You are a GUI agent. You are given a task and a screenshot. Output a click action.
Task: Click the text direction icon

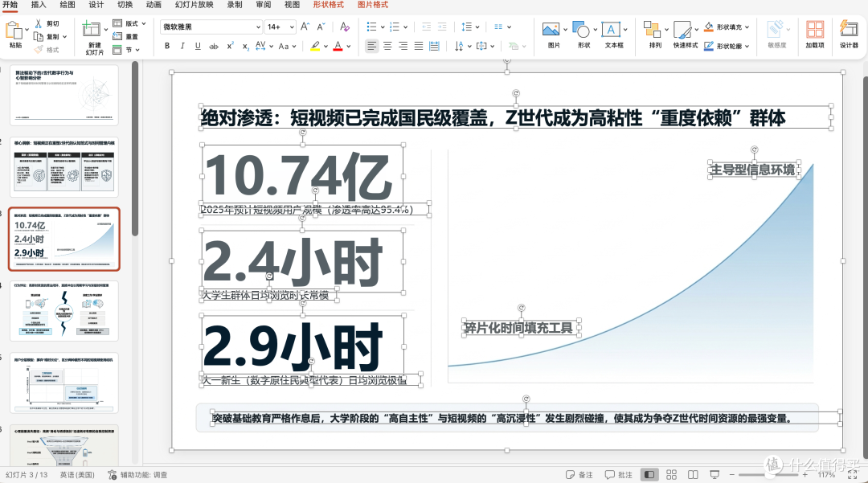click(x=459, y=47)
